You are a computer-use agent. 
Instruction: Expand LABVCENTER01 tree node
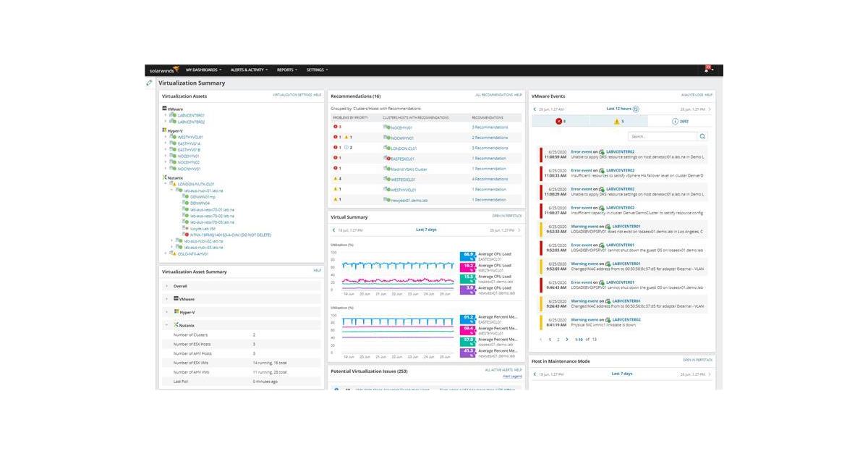pyautogui.click(x=166, y=115)
